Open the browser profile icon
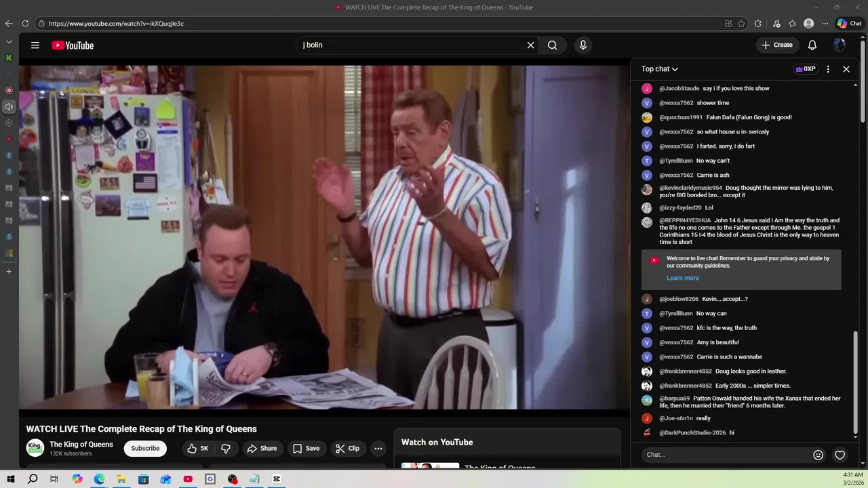The width and height of the screenshot is (868, 488). pyautogui.click(x=808, y=24)
